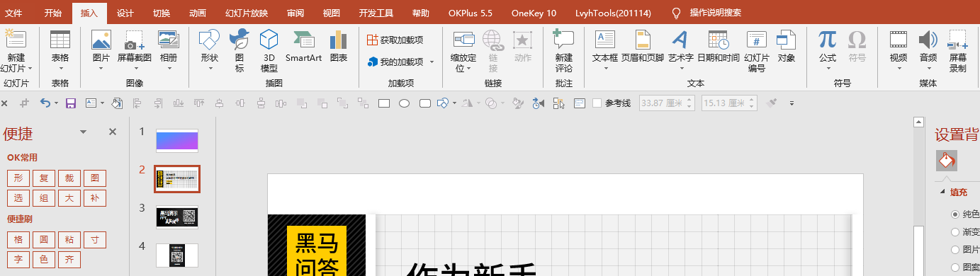The height and width of the screenshot is (276, 980).
Task: Select oval shape in quick toolbar
Action: [405, 103]
